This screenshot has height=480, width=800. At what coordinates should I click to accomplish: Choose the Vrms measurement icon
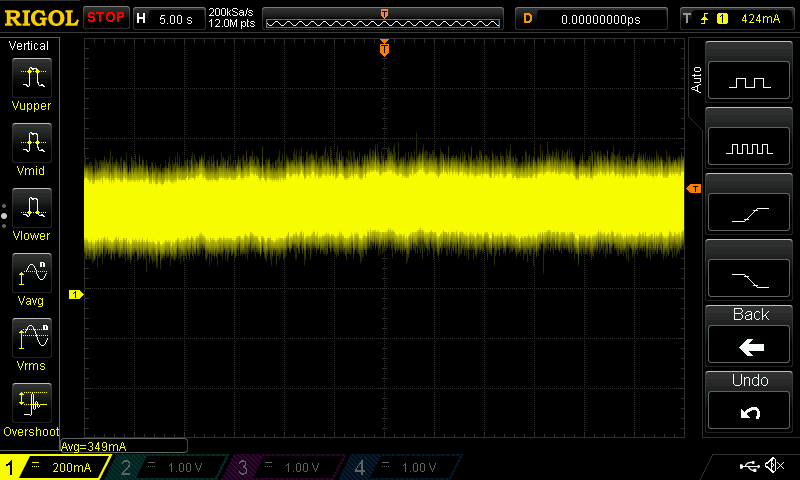click(31, 338)
